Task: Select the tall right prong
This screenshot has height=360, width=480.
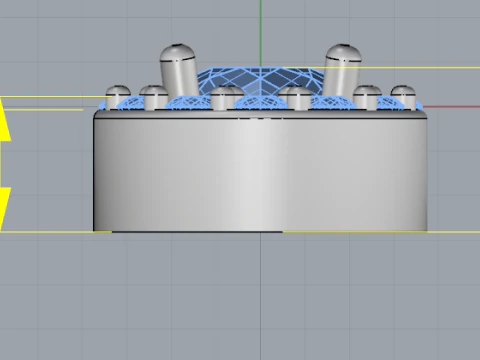Action: tap(342, 70)
